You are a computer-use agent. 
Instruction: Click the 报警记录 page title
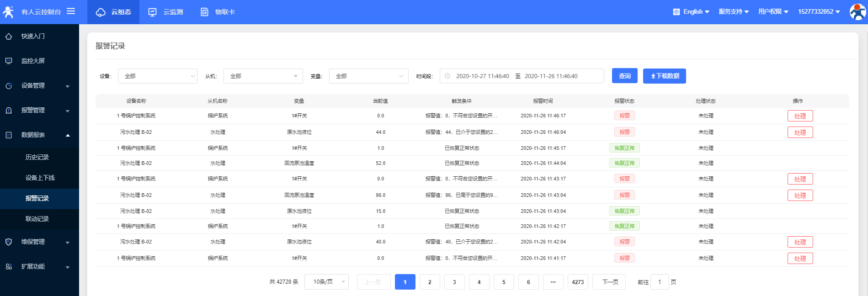(110, 46)
